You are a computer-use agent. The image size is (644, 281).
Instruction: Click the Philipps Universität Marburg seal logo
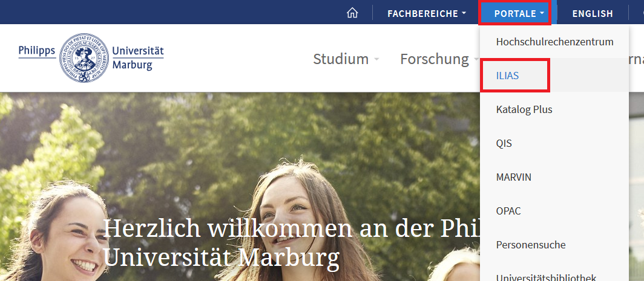click(x=84, y=58)
